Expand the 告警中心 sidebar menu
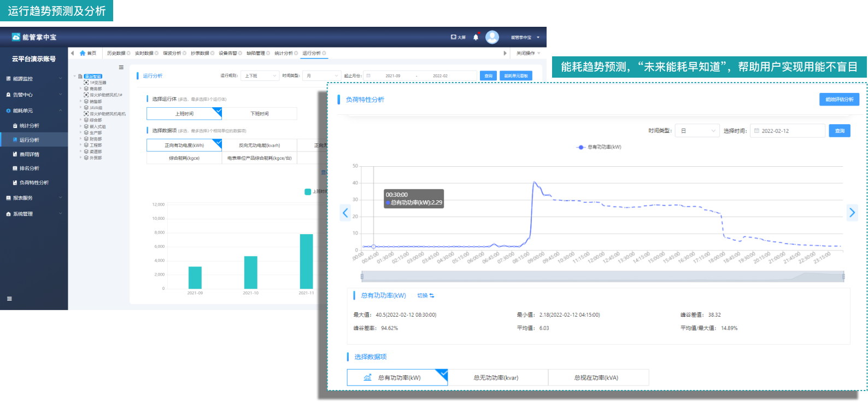Viewport: 868px width, 402px height. coord(34,95)
